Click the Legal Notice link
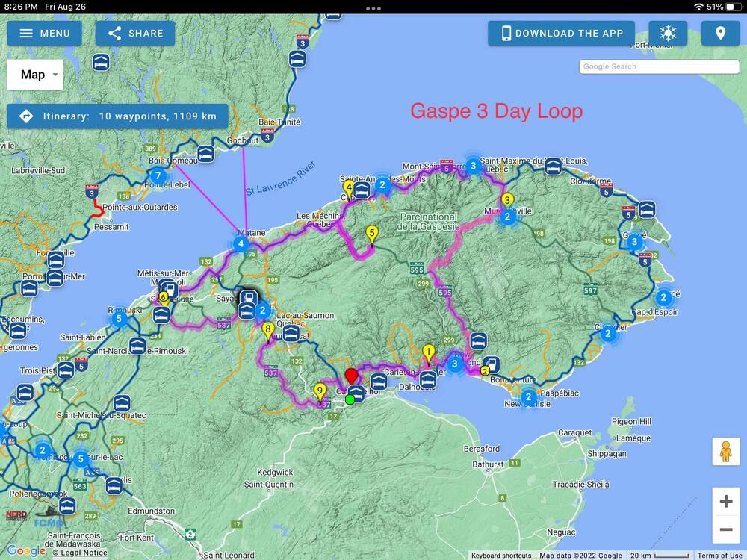Screen dimensions: 747x560 coord(79,553)
